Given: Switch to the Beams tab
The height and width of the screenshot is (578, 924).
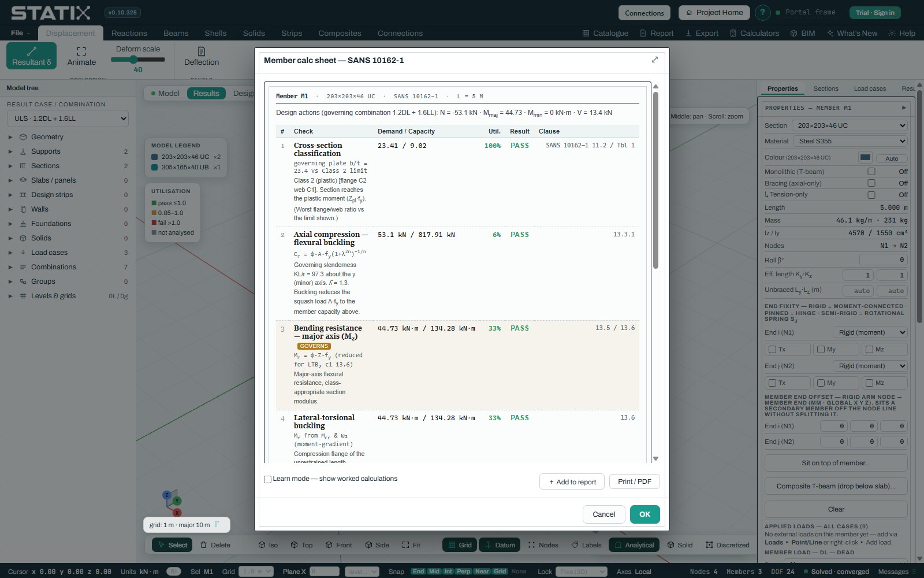Looking at the screenshot, I should 176,33.
